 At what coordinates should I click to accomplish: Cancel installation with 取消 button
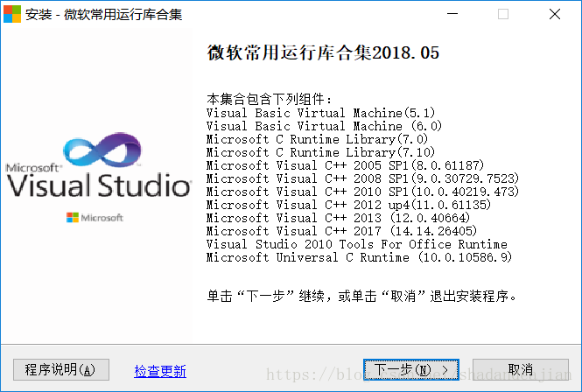521,369
